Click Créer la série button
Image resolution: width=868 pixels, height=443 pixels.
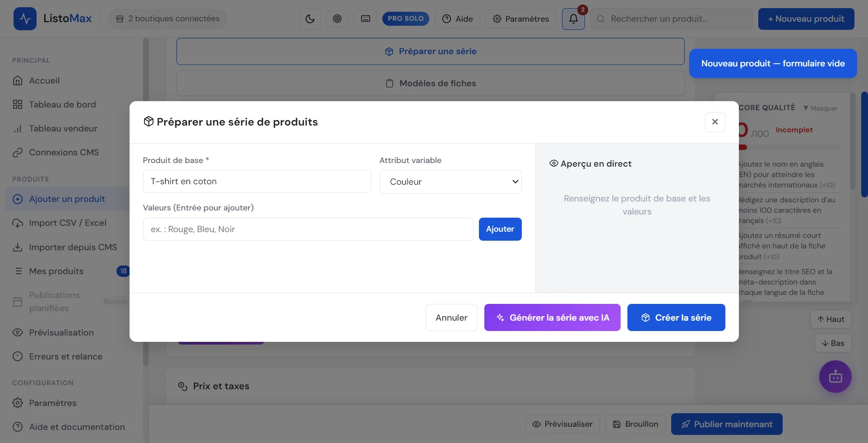676,317
